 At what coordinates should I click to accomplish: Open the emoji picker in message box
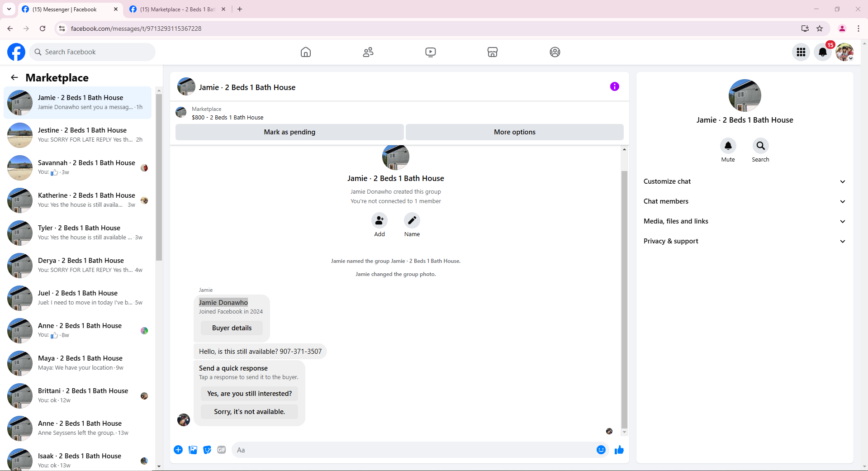601,450
